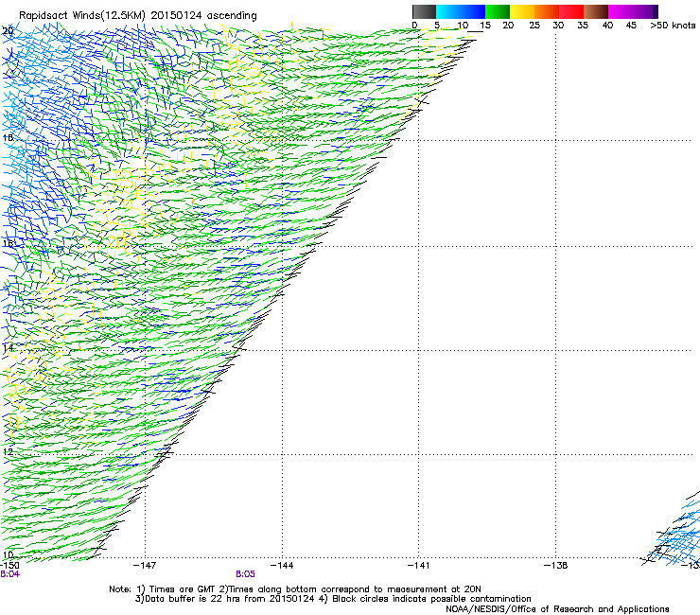
Task: Click the yellow 20-25 knots legend swatch
Action: click(522, 11)
